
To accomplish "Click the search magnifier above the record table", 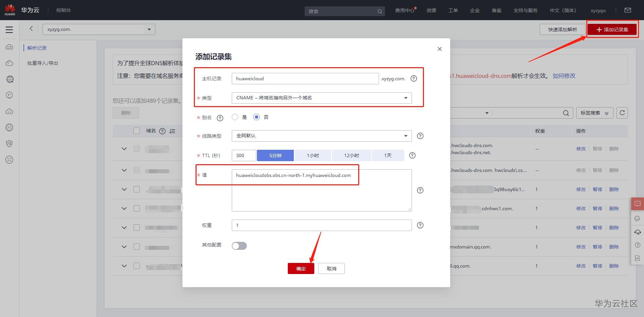I will [566, 113].
